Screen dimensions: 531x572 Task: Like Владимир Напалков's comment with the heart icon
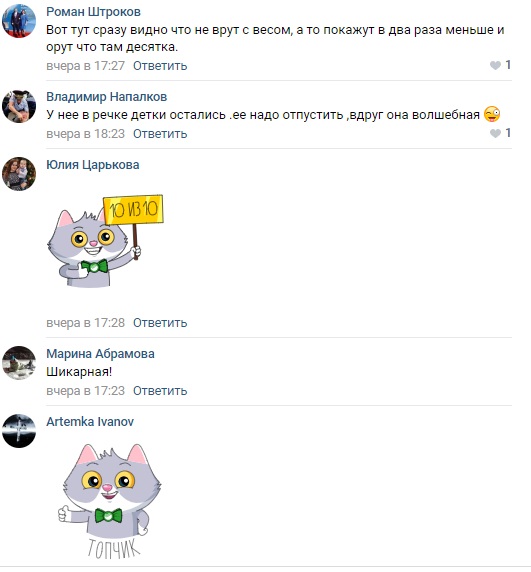click(495, 133)
